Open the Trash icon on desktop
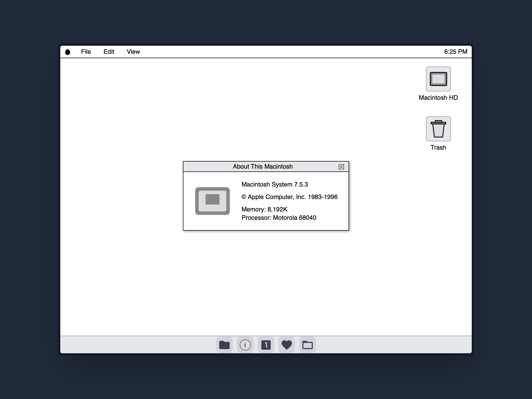This screenshot has width=532, height=399. (x=438, y=129)
